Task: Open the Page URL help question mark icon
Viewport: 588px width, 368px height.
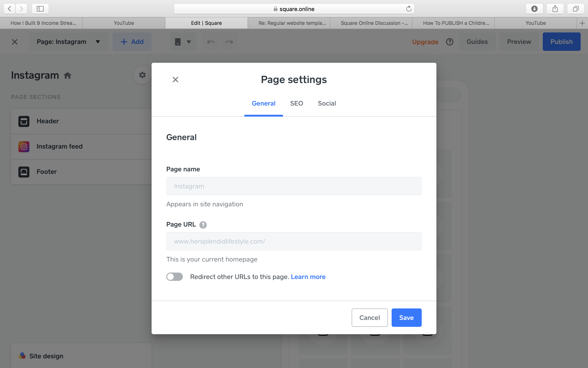Action: point(203,225)
